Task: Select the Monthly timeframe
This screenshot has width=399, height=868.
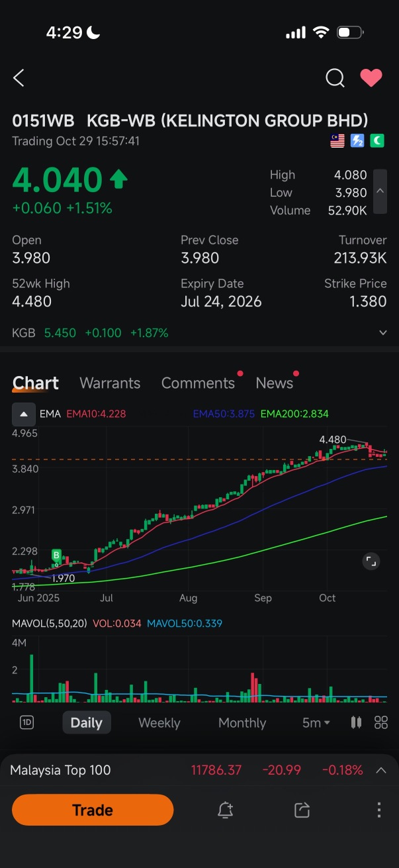Action: click(x=242, y=722)
